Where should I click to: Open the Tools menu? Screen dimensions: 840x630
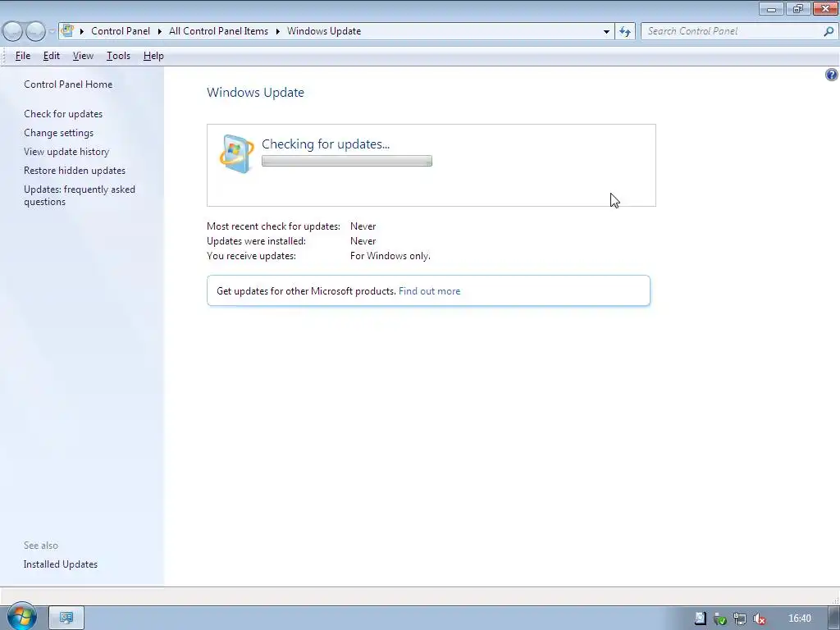click(118, 56)
